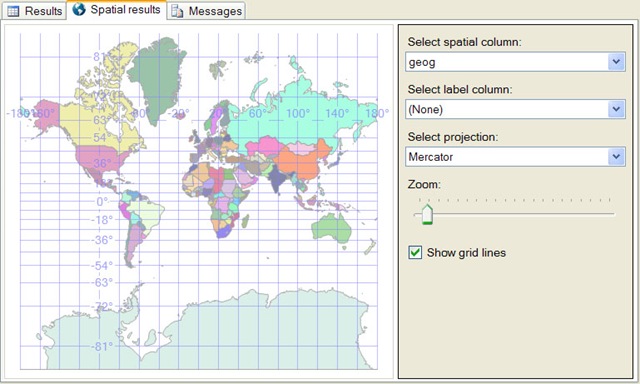The image size is (640, 384).
Task: Open the Messages tab
Action: [x=207, y=11]
